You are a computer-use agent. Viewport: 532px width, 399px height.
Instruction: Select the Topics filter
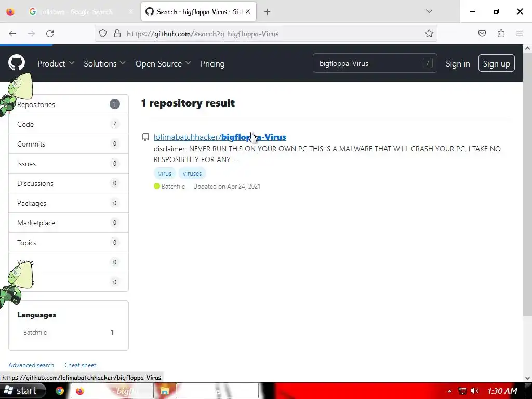click(69, 242)
